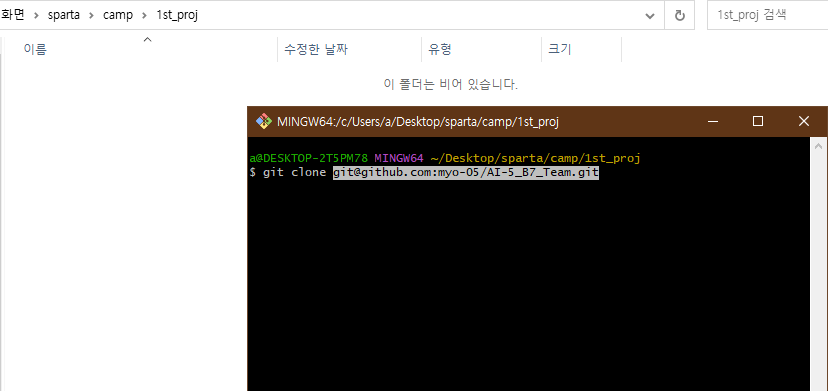Click the 1st_proj breadcrumb segment

coord(177,15)
